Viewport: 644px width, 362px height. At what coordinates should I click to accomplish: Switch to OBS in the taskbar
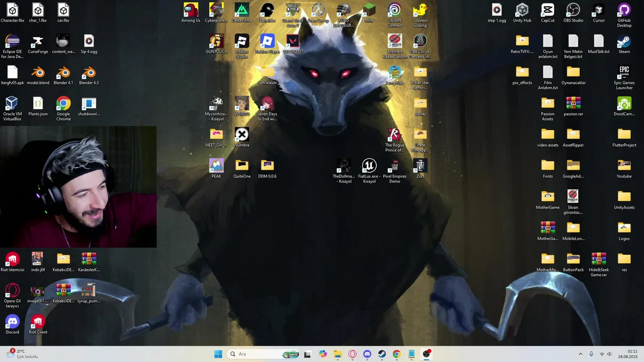[427, 354]
